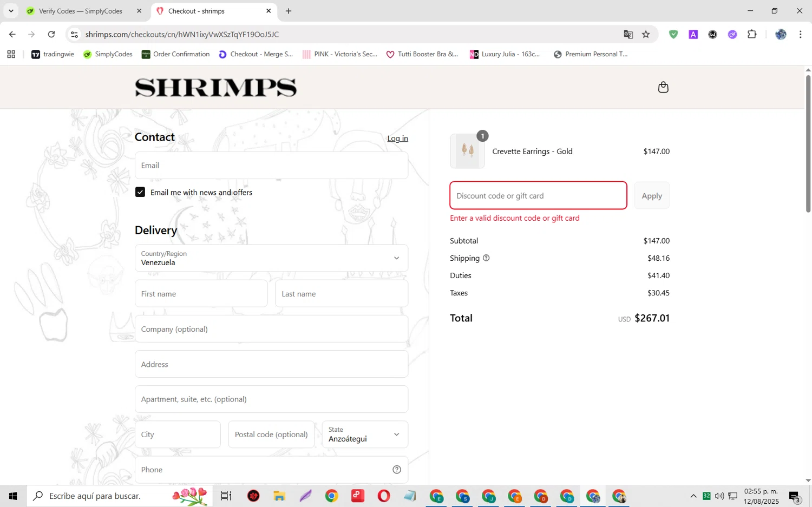The width and height of the screenshot is (812, 507).
Task: Open the browser extensions puzzle icon
Action: click(x=752, y=34)
